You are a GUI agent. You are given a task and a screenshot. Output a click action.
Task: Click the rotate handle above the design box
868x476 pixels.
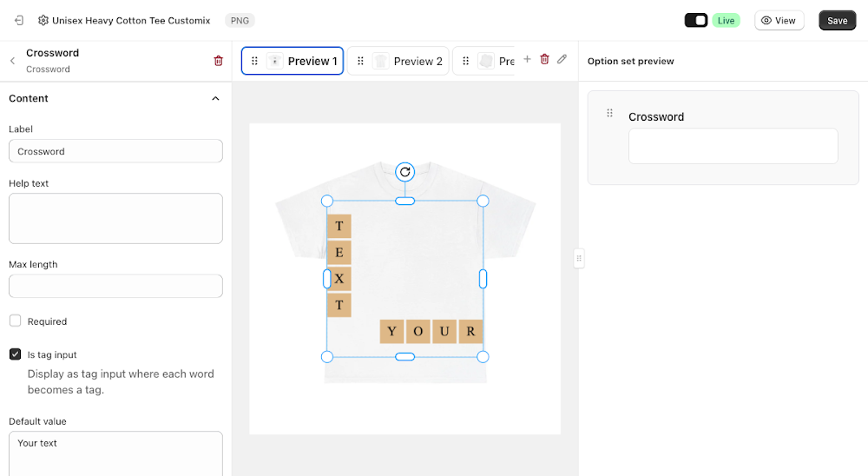405,172
